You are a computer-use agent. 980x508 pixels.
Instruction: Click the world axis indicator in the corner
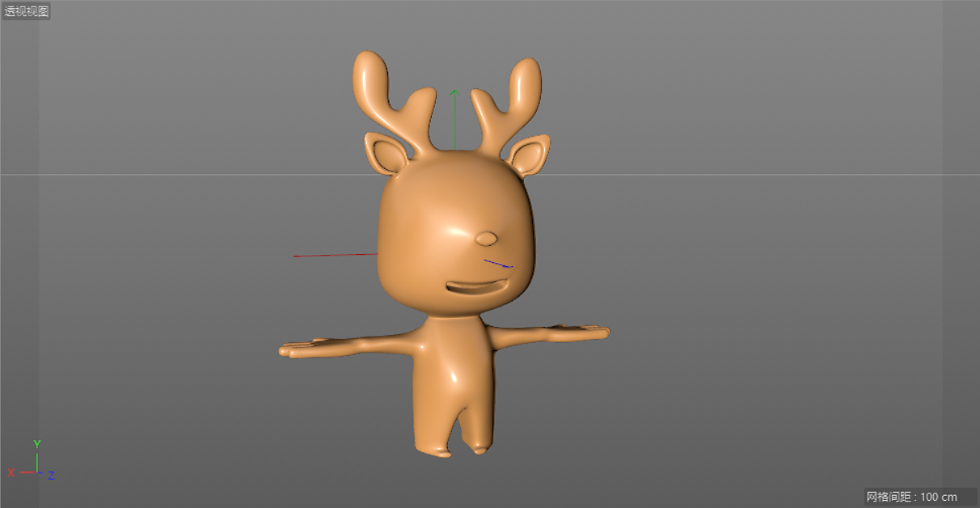32,460
